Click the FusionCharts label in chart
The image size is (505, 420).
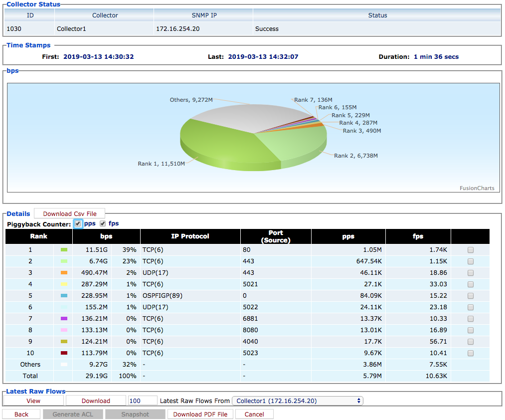pyautogui.click(x=477, y=188)
